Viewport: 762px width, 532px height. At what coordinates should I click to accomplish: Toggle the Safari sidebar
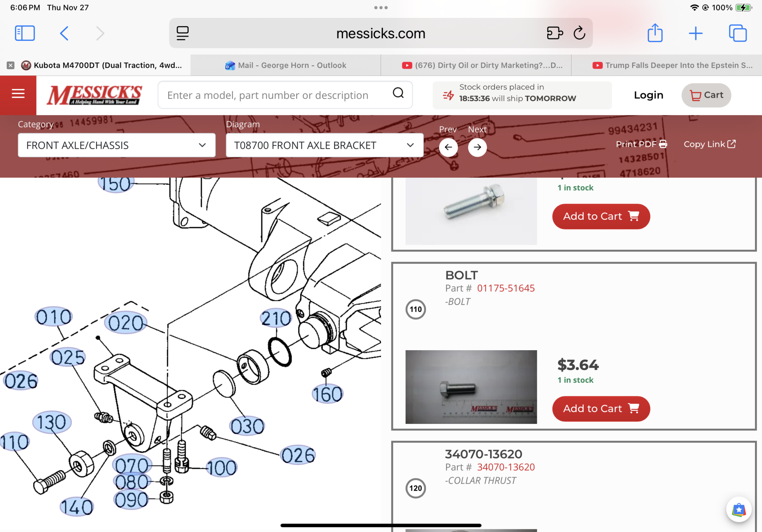coord(25,33)
